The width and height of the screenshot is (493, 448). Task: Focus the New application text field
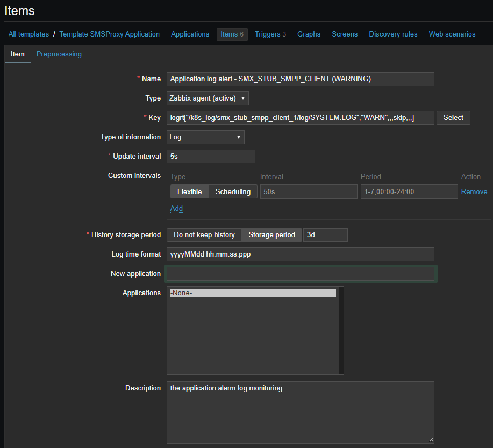point(300,274)
